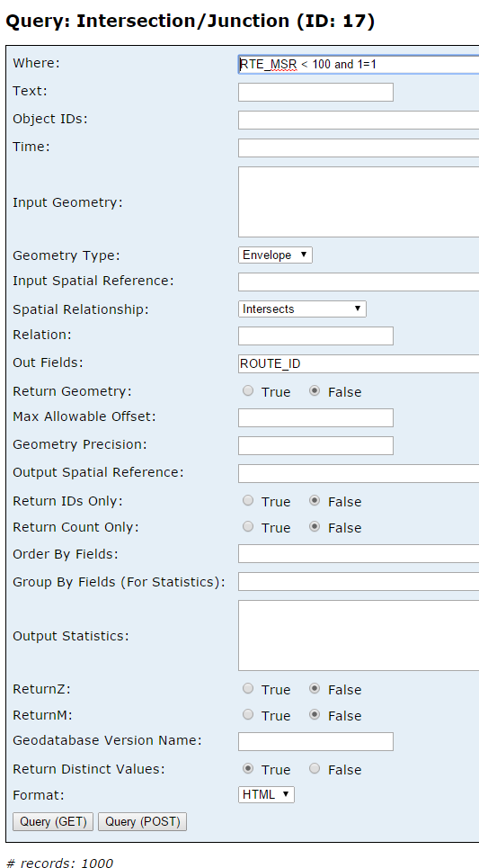Select the Time input field

point(359,148)
